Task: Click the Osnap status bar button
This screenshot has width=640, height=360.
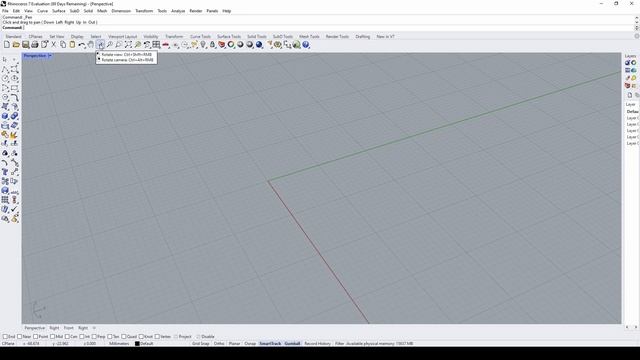Action: coord(250,344)
